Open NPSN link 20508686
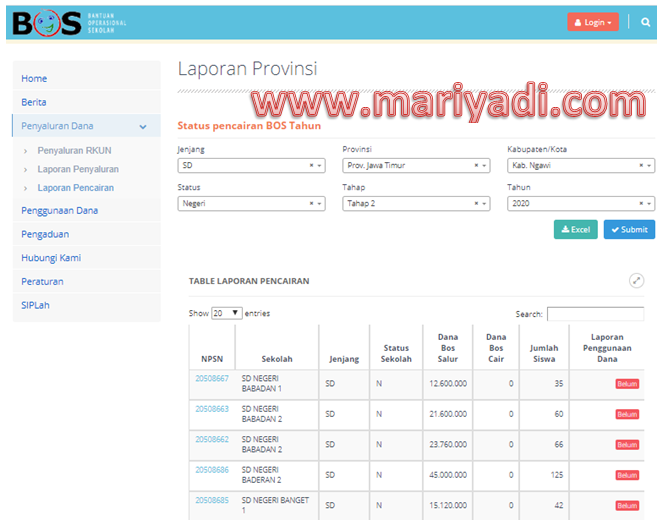The height and width of the screenshot is (525, 661). 212,469
